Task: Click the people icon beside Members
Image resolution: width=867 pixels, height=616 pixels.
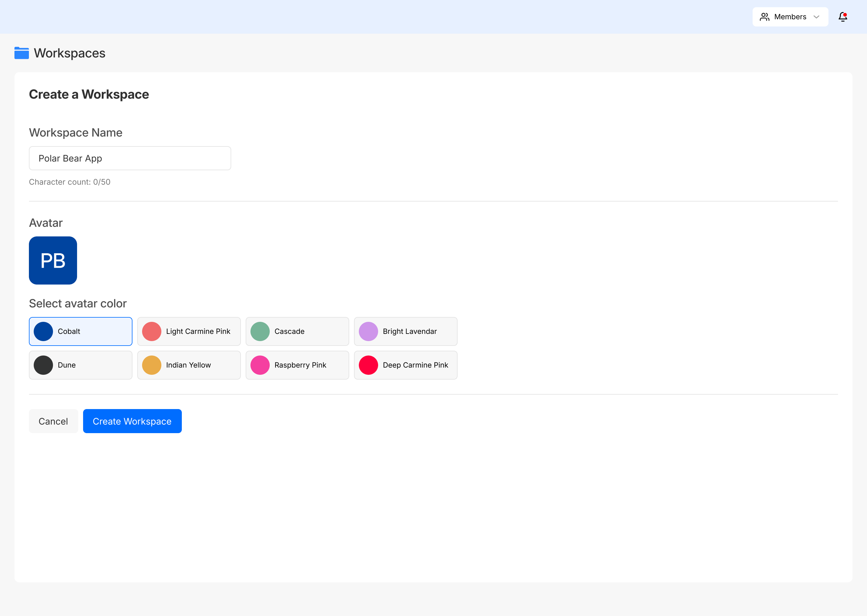Action: (x=765, y=17)
